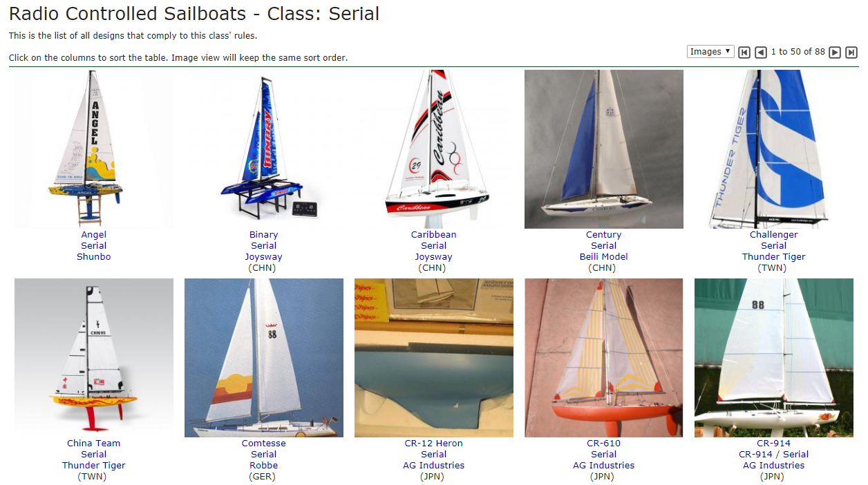Viewport: 868px width, 485px height.
Task: Go to the previous page of results
Action: (761, 53)
